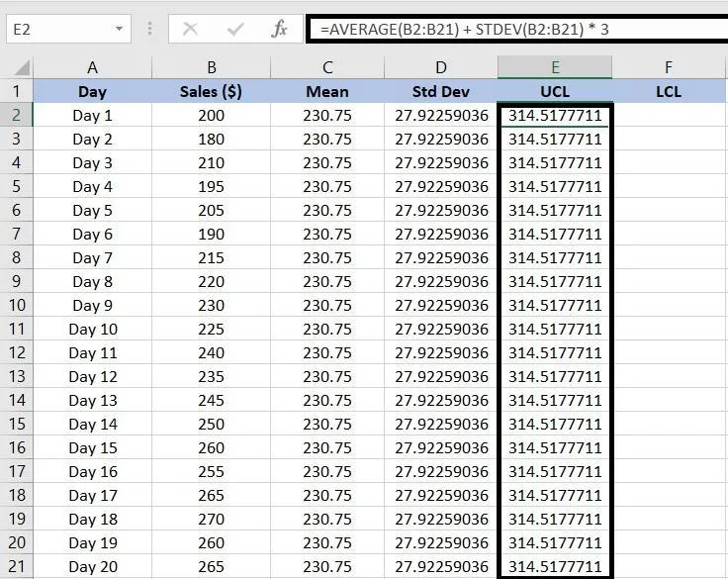728x579 pixels.
Task: Select the UCL cell in Day 20 row
Action: pyautogui.click(x=555, y=566)
